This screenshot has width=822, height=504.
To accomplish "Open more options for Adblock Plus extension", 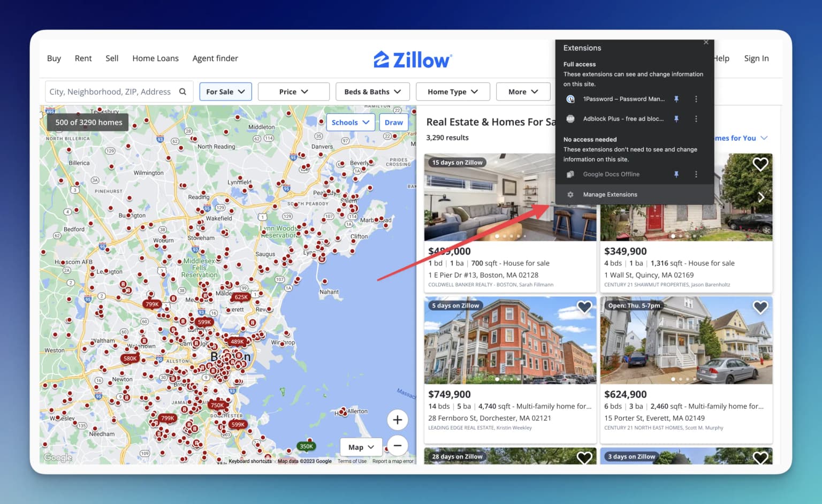I will (696, 119).
